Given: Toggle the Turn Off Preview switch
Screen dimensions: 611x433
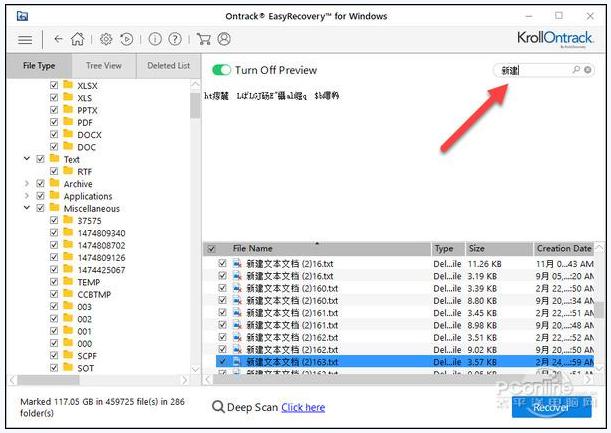Looking at the screenshot, I should click(221, 70).
